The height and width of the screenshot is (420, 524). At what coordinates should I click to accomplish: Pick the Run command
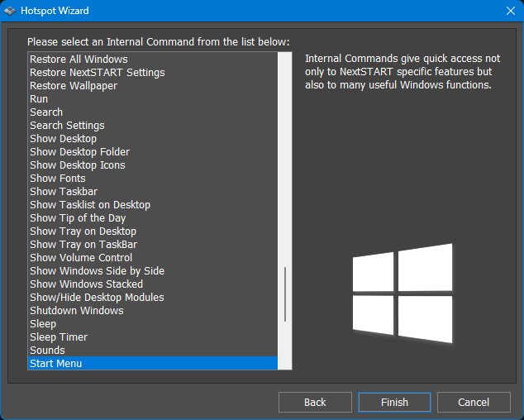point(153,99)
